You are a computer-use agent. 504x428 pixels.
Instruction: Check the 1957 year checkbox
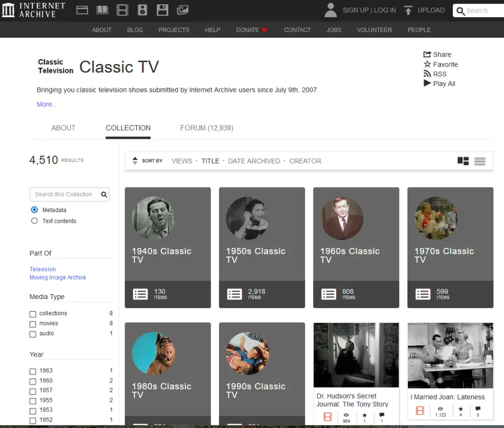point(33,392)
